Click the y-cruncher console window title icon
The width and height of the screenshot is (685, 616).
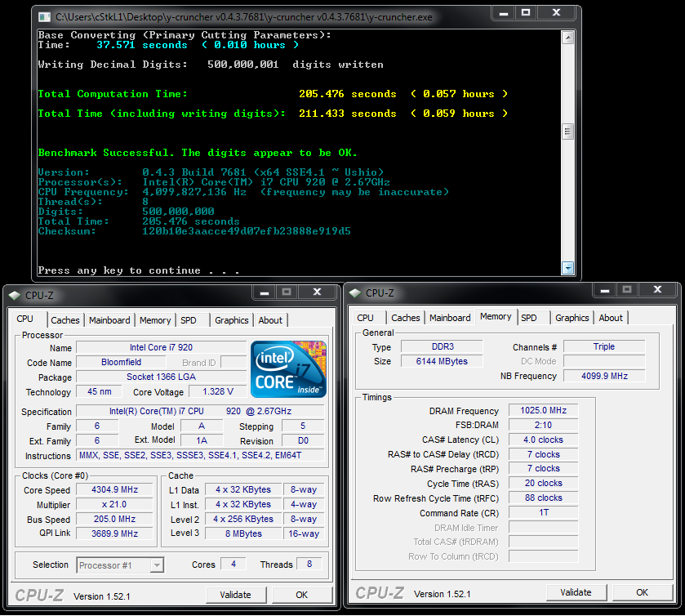(x=46, y=16)
